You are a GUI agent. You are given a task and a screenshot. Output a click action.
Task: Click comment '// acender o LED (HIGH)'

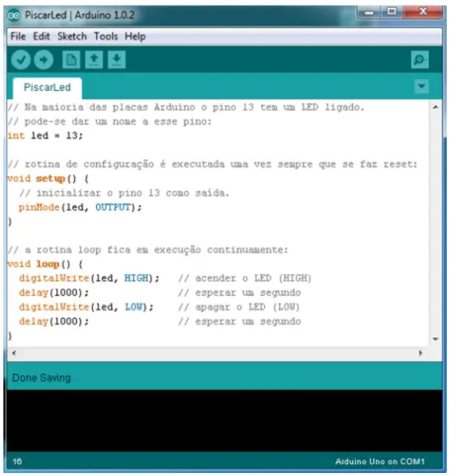[244, 278]
